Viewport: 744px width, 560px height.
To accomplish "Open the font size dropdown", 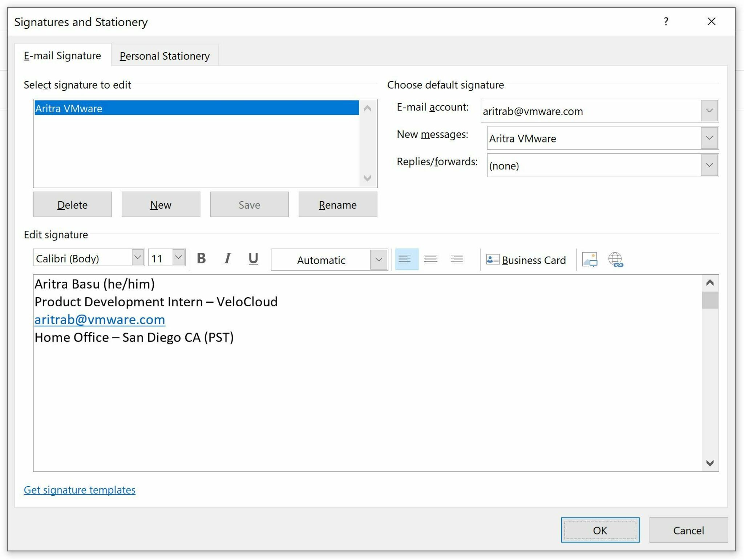I will (178, 258).
